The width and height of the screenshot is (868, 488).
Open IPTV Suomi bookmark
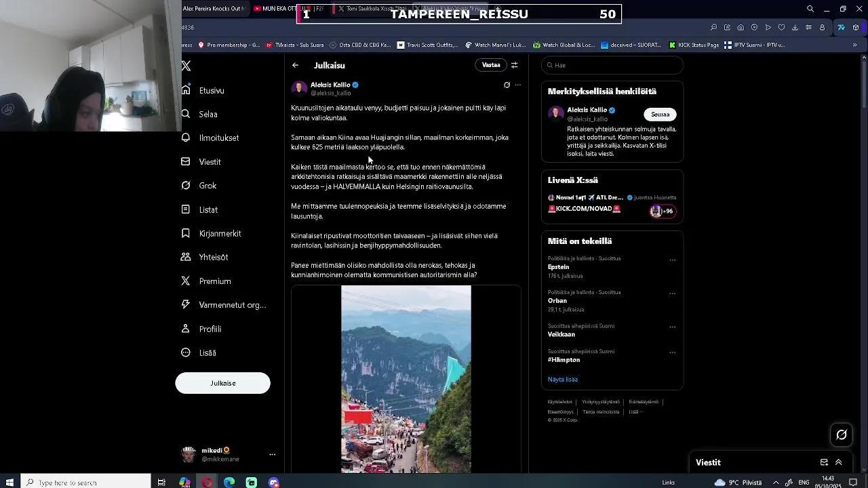[754, 45]
